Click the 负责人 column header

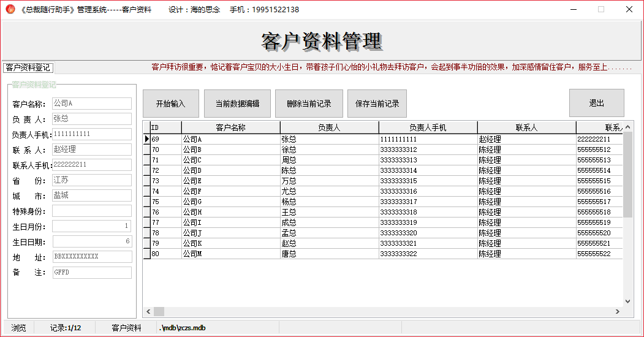330,127
